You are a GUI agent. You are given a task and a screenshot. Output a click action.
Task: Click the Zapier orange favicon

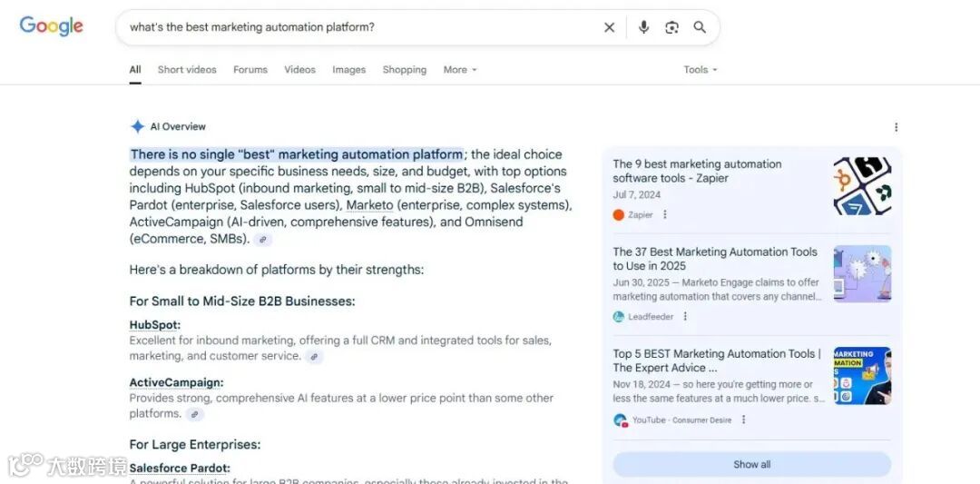pyautogui.click(x=619, y=214)
